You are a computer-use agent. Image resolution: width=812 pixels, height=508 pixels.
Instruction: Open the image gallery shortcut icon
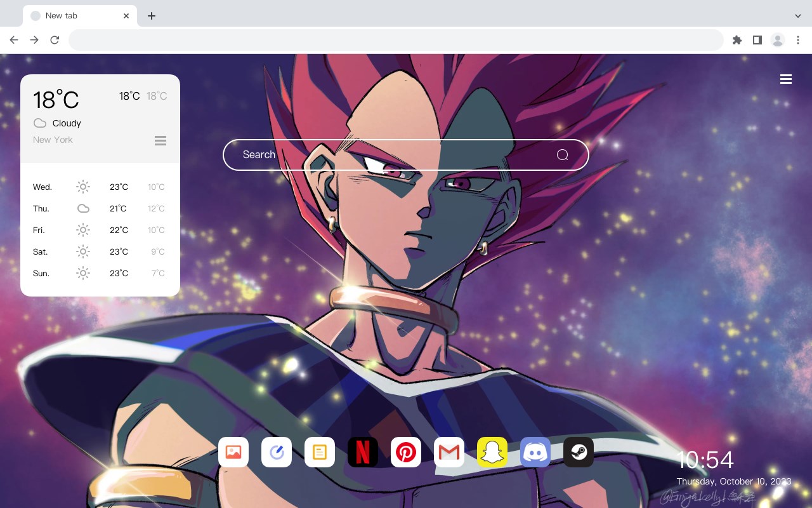click(x=233, y=452)
